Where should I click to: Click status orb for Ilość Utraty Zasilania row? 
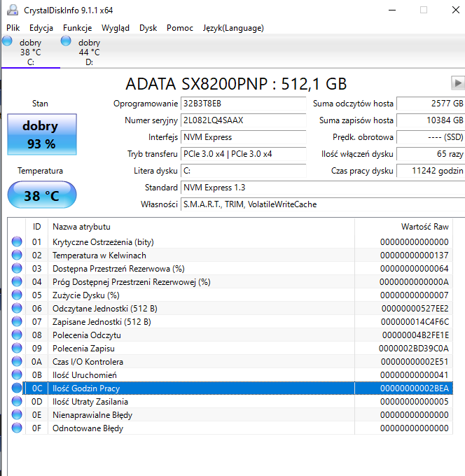[x=17, y=402]
